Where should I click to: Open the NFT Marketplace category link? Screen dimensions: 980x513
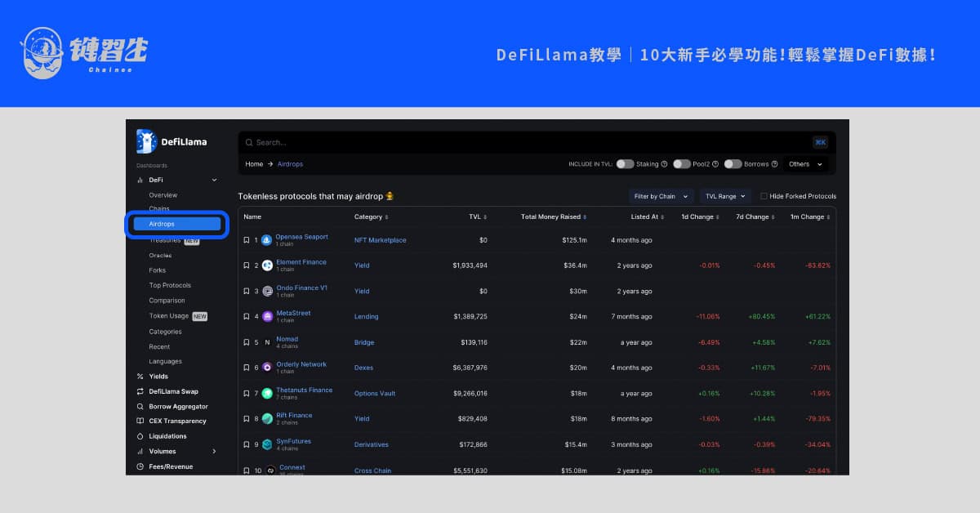[380, 240]
